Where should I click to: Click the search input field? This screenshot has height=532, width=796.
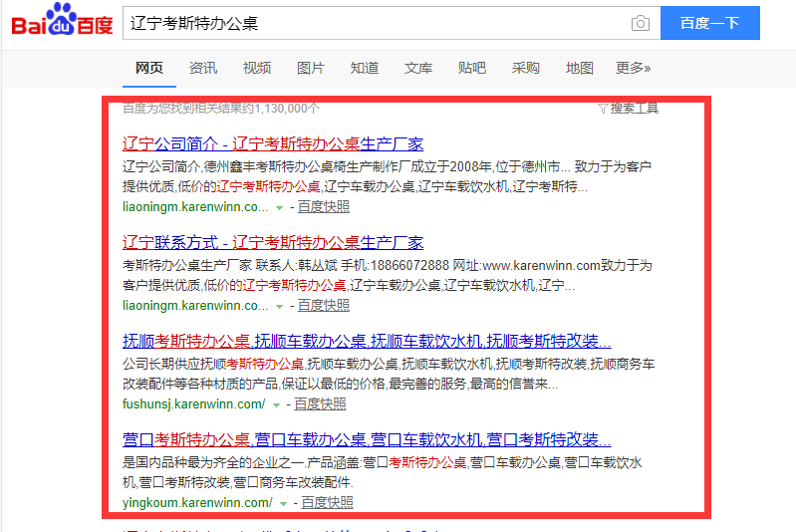pyautogui.click(x=374, y=23)
